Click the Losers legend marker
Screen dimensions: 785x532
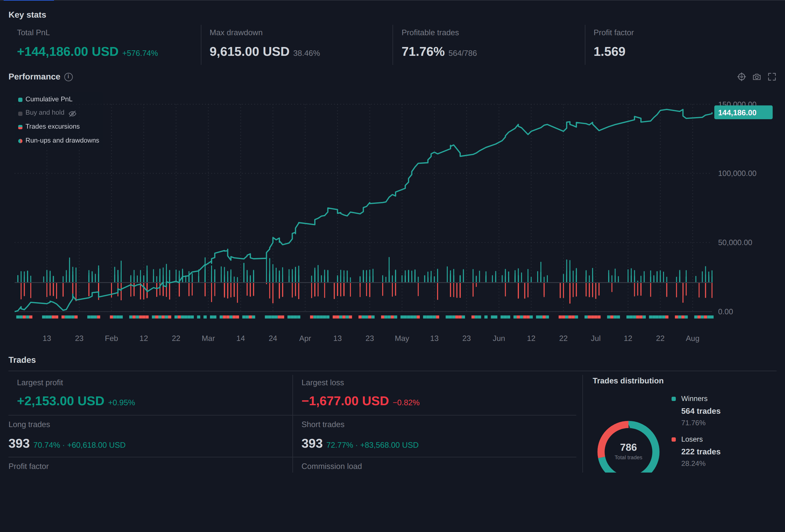(x=674, y=439)
